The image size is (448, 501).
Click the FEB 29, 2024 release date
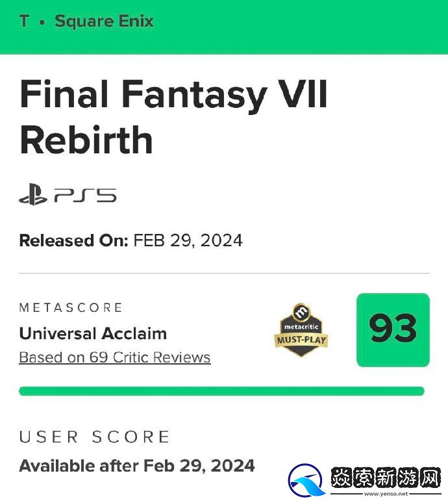[x=188, y=240]
